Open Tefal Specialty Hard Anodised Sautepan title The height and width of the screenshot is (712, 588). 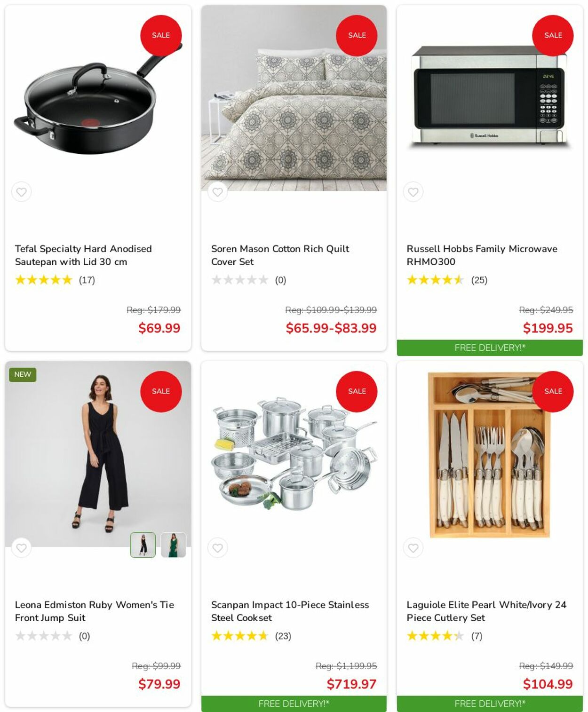coord(83,255)
